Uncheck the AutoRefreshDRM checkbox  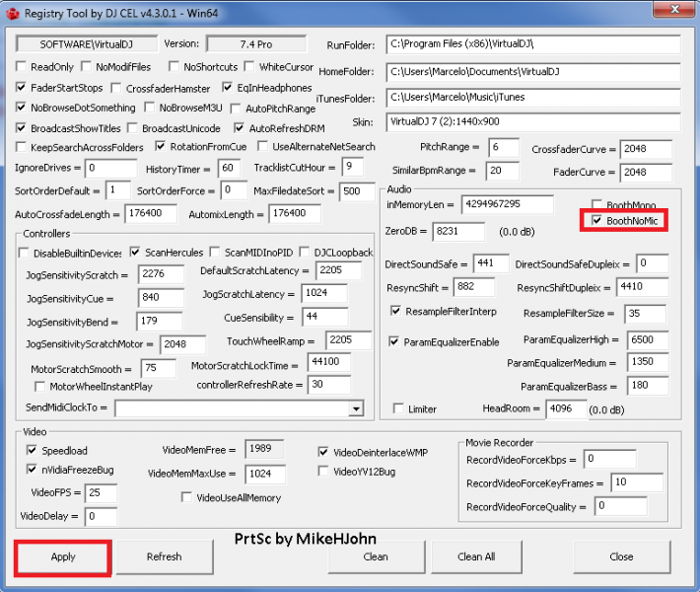(x=239, y=128)
